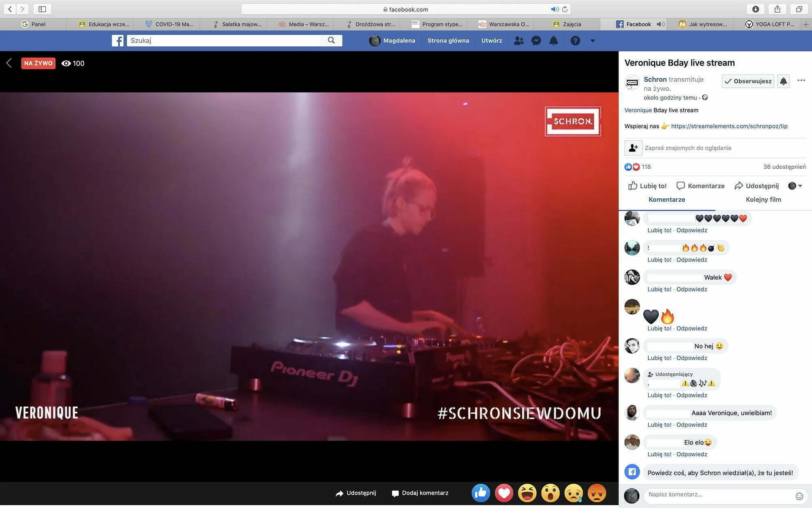Screen dimensions: 812x508
Task: Open the Veronique tagged link
Action: [x=638, y=110]
